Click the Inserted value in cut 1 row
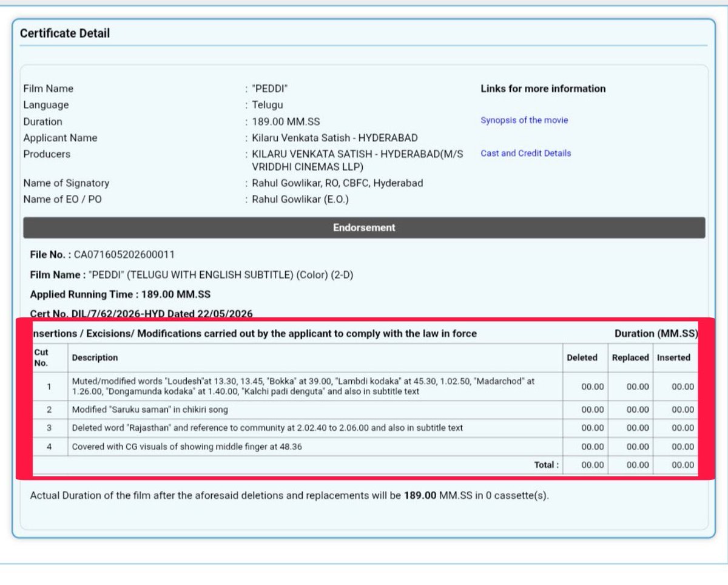Screen dimensions: 728x585 click(x=682, y=387)
